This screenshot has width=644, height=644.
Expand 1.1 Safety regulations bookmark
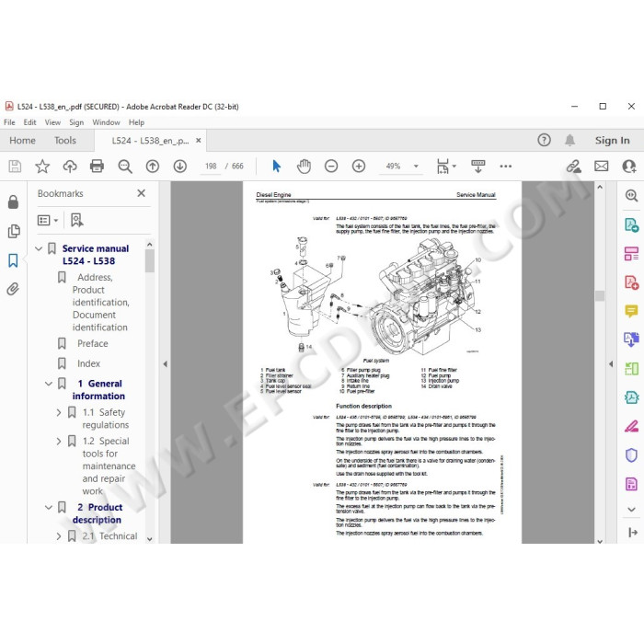[x=59, y=412]
